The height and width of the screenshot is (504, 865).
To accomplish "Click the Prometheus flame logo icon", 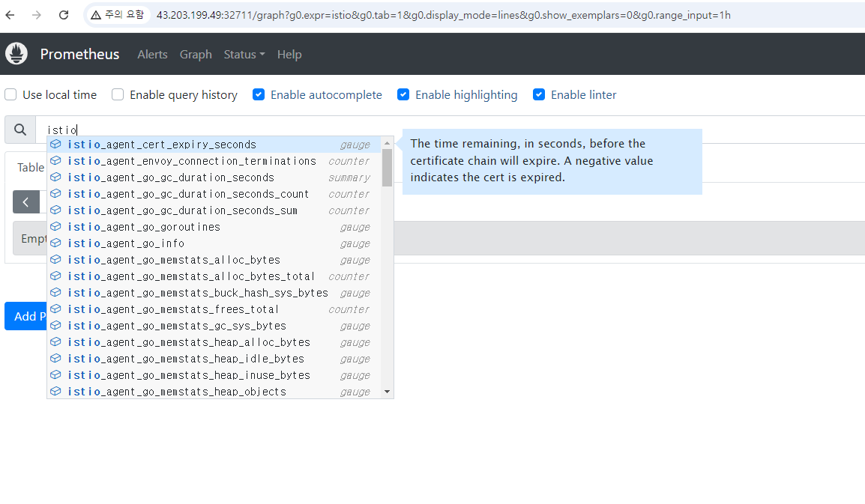I will pyautogui.click(x=16, y=53).
